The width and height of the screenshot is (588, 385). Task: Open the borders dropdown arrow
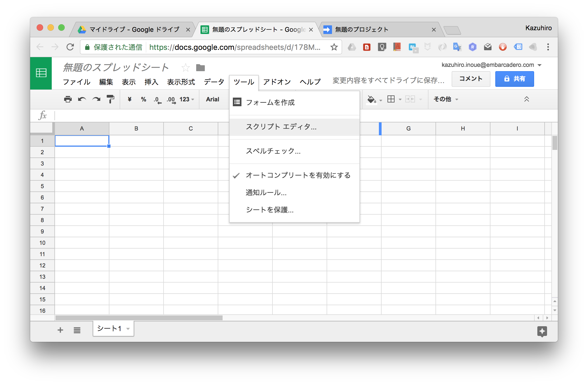point(400,99)
